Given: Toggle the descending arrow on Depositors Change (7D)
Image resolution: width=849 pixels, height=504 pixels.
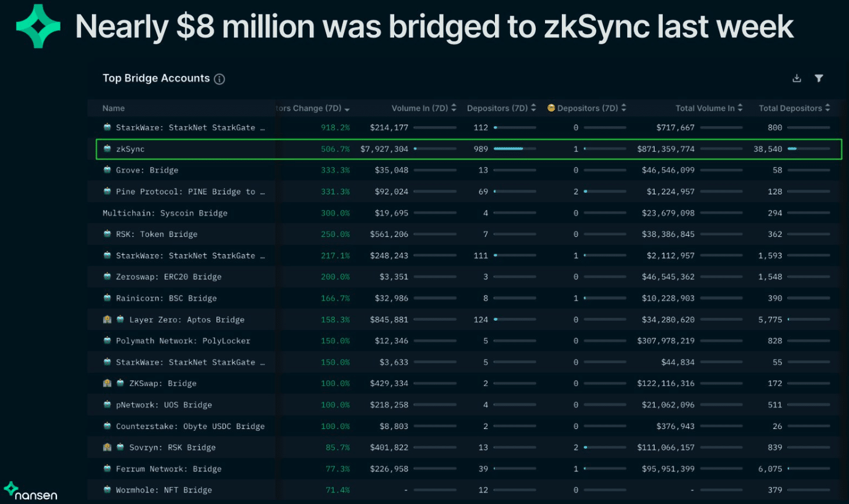Looking at the screenshot, I should (x=347, y=108).
